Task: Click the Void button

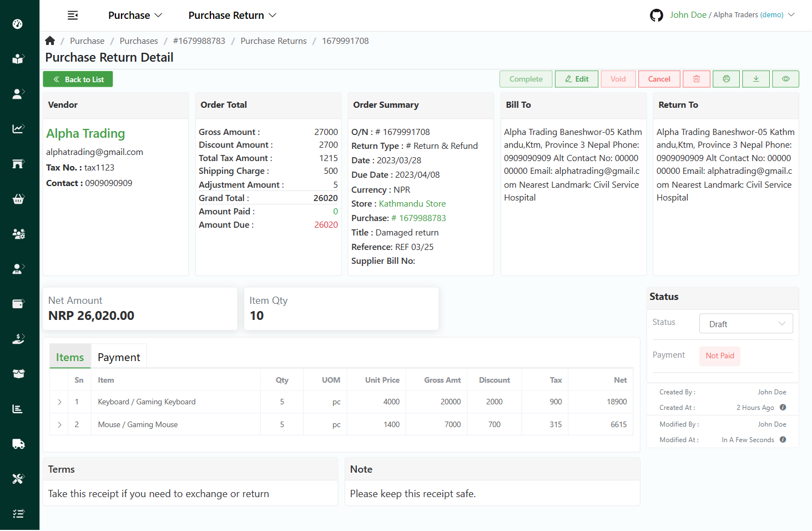Action: 618,79
